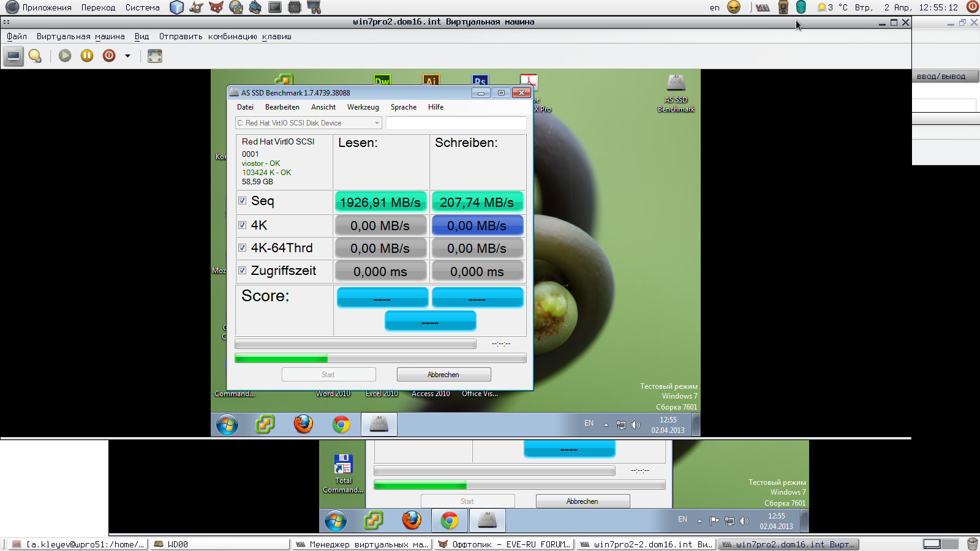Click the green overall progress bar
The width and height of the screenshot is (980, 551).
pyautogui.click(x=380, y=358)
